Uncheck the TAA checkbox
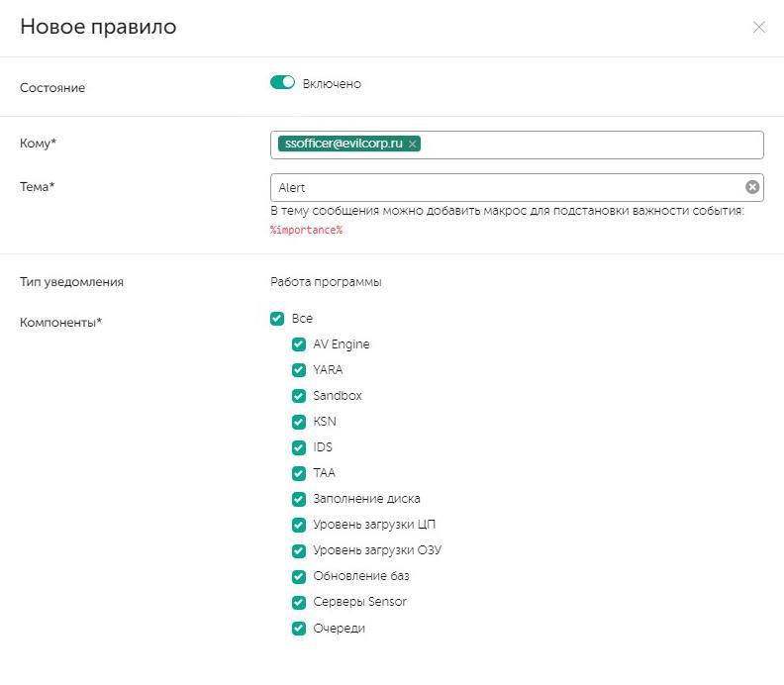The height and width of the screenshot is (685, 784). pos(299,473)
